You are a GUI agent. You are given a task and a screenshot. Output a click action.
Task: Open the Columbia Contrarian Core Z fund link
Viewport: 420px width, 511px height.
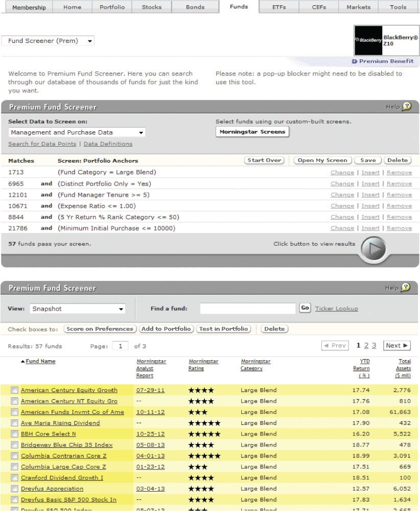[x=63, y=456]
